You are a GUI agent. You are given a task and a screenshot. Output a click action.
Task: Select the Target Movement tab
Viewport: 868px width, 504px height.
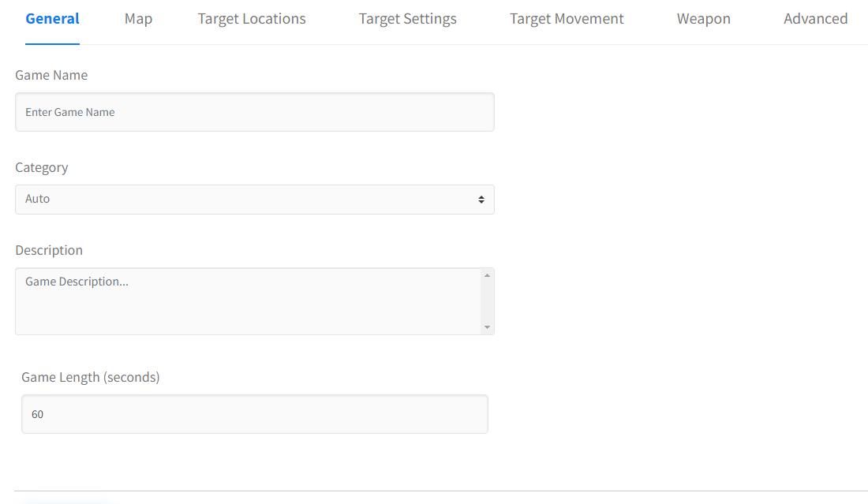coord(567,19)
